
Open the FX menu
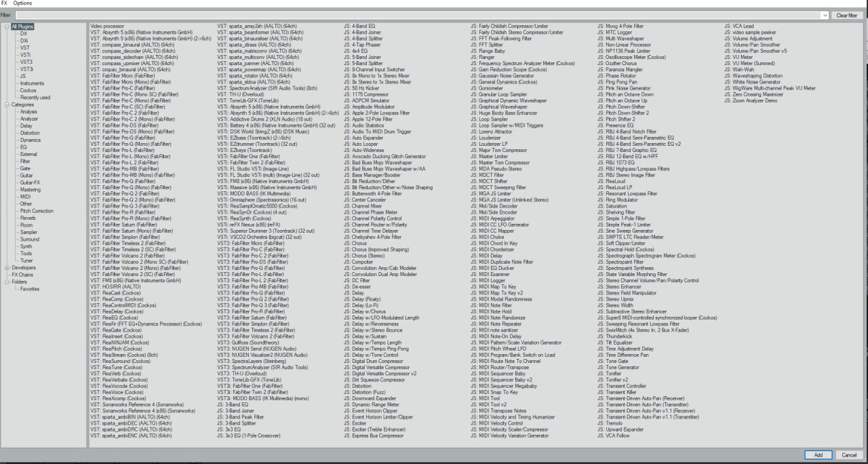click(5, 3)
